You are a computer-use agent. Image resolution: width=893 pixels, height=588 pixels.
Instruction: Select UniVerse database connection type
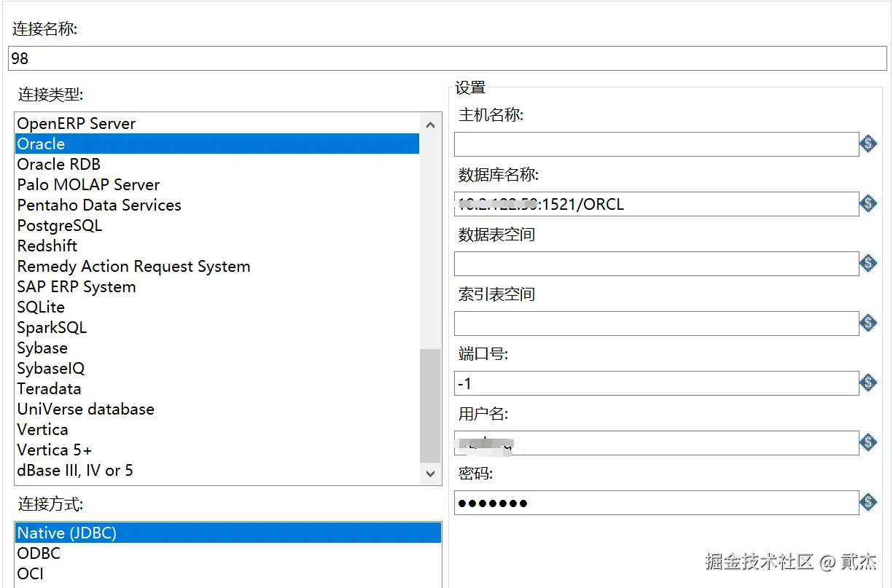(x=217, y=409)
